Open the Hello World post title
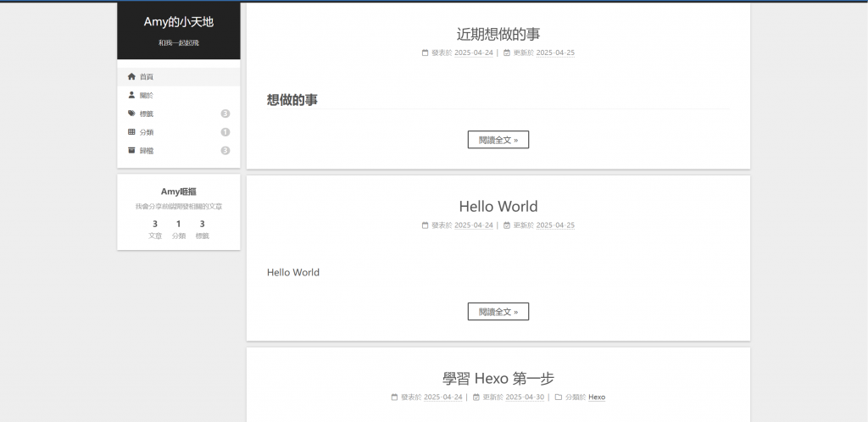 coord(498,206)
